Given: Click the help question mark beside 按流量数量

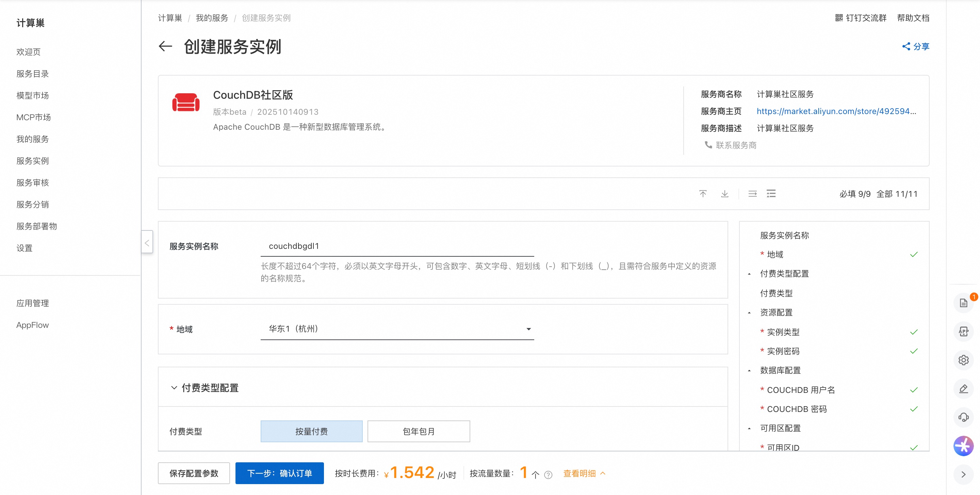Looking at the screenshot, I should [548, 475].
